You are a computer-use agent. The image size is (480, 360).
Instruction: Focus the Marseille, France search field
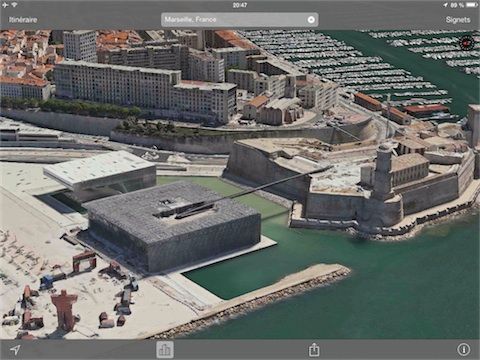point(239,20)
